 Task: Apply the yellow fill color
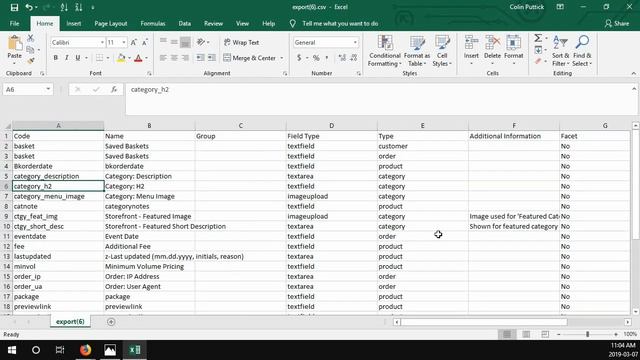tap(121, 58)
